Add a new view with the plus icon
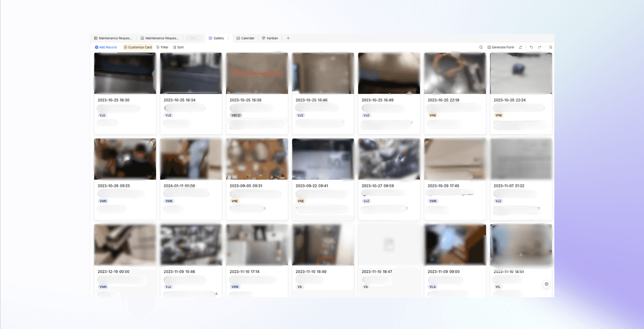This screenshot has height=329, width=644. pyautogui.click(x=288, y=38)
